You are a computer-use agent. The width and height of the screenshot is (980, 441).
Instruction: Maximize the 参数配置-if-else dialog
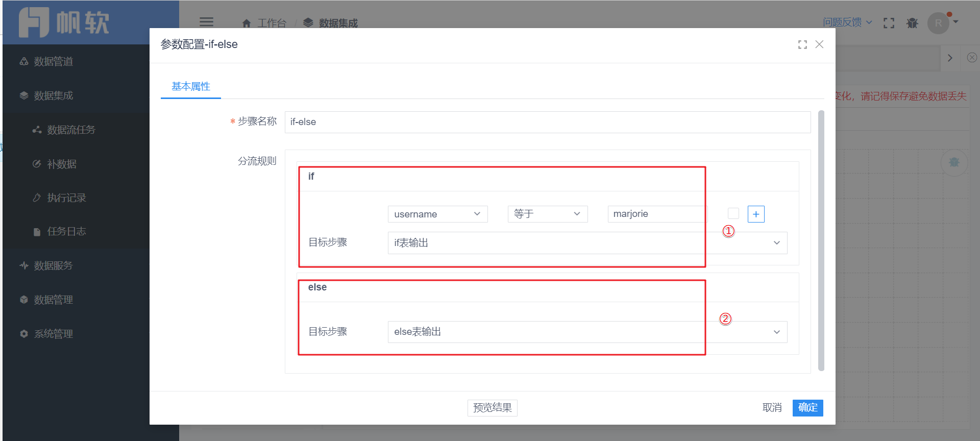802,45
